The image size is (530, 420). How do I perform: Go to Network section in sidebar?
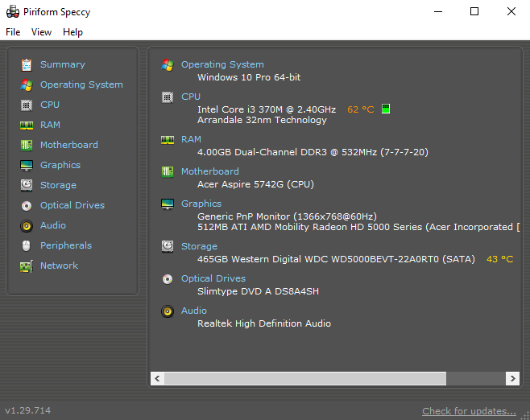pos(59,266)
